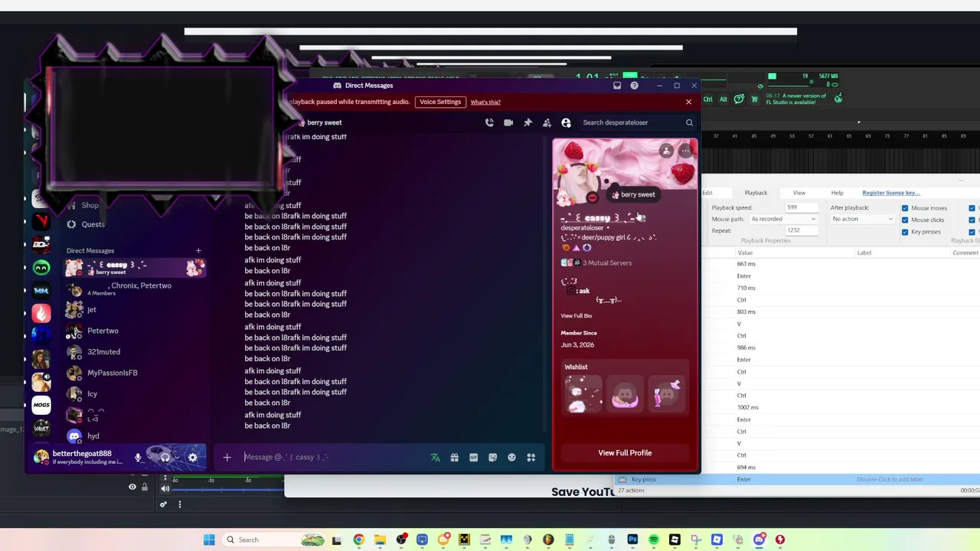Image resolution: width=980 pixels, height=551 pixels.
Task: Select the first wishlist item thumbnail
Action: [x=583, y=394]
